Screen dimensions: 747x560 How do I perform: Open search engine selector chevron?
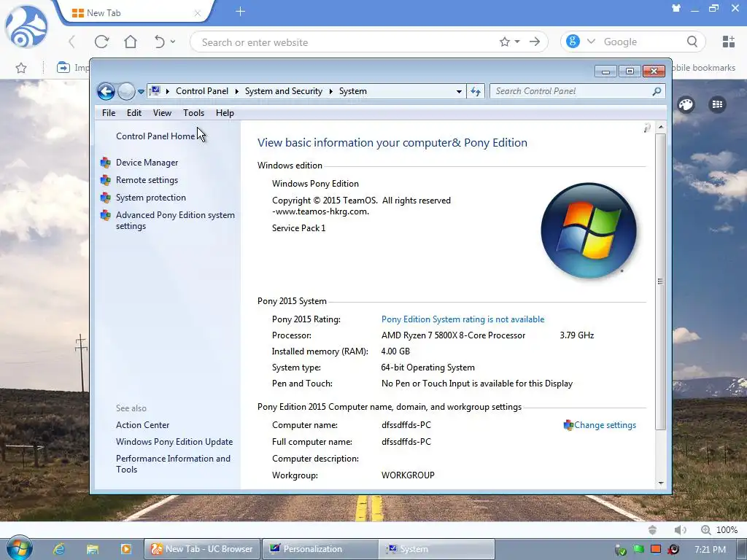591,42
